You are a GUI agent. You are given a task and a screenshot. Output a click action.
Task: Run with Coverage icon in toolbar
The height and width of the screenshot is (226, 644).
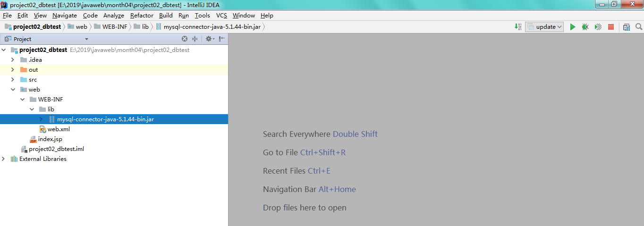point(598,27)
